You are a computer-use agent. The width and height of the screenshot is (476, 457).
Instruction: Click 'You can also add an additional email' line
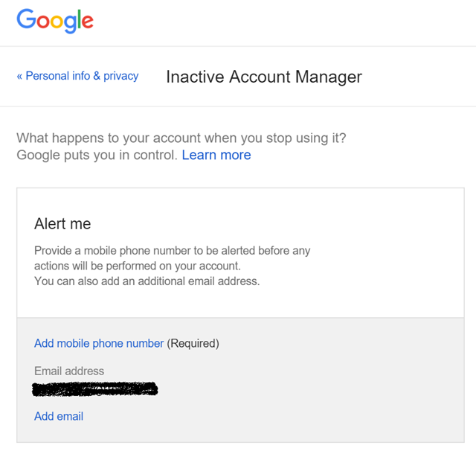[x=147, y=281]
